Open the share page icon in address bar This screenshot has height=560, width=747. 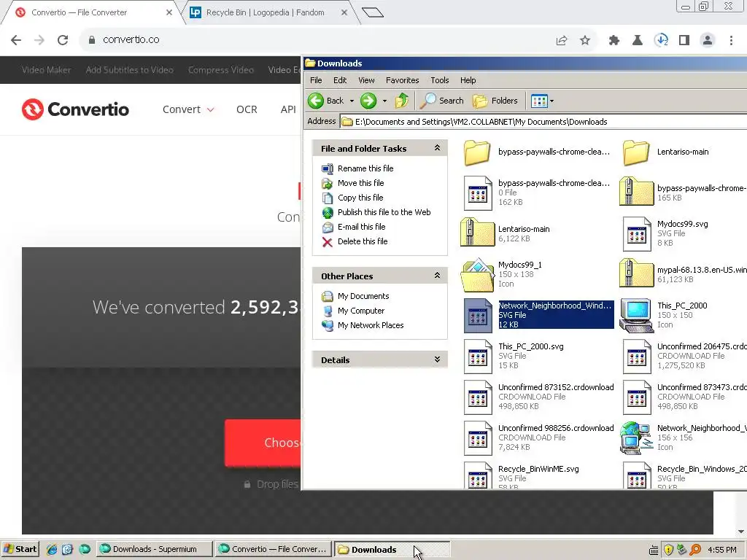point(562,40)
